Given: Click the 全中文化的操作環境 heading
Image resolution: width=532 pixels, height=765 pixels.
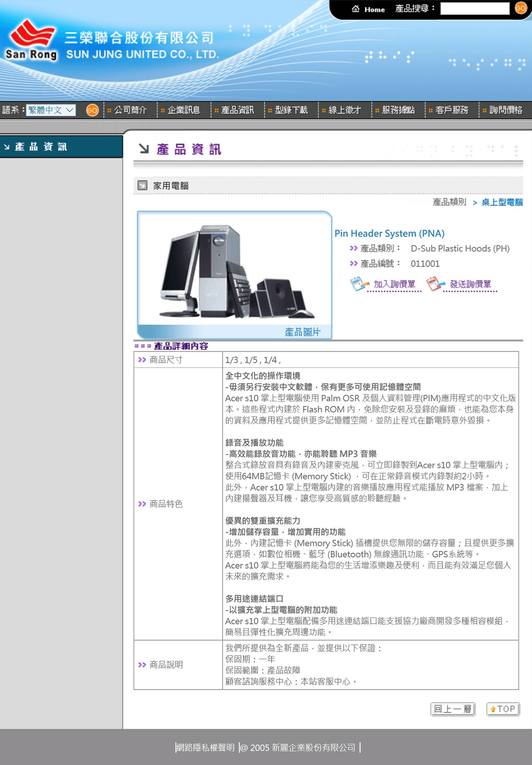Looking at the screenshot, I should (x=263, y=376).
